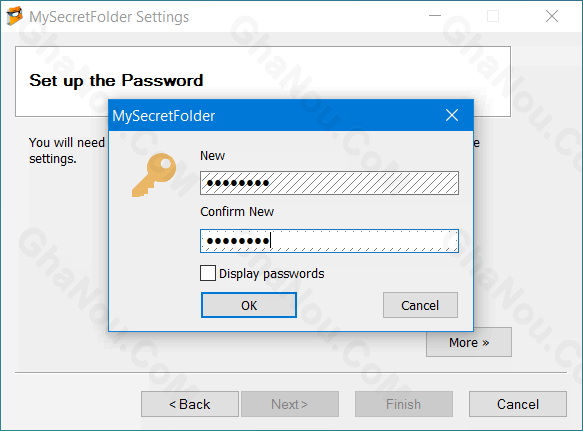Click the MySecretFolder Settings window title text
Viewport: 583px width, 431px height.
click(x=109, y=17)
